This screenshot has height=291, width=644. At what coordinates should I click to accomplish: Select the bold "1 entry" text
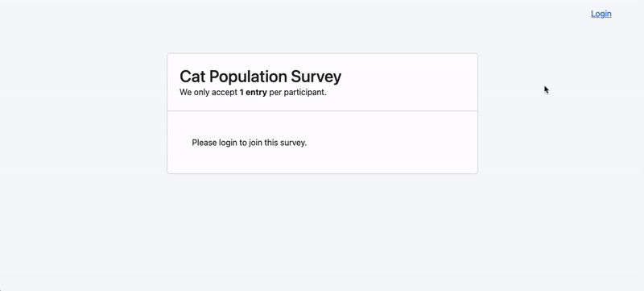253,93
